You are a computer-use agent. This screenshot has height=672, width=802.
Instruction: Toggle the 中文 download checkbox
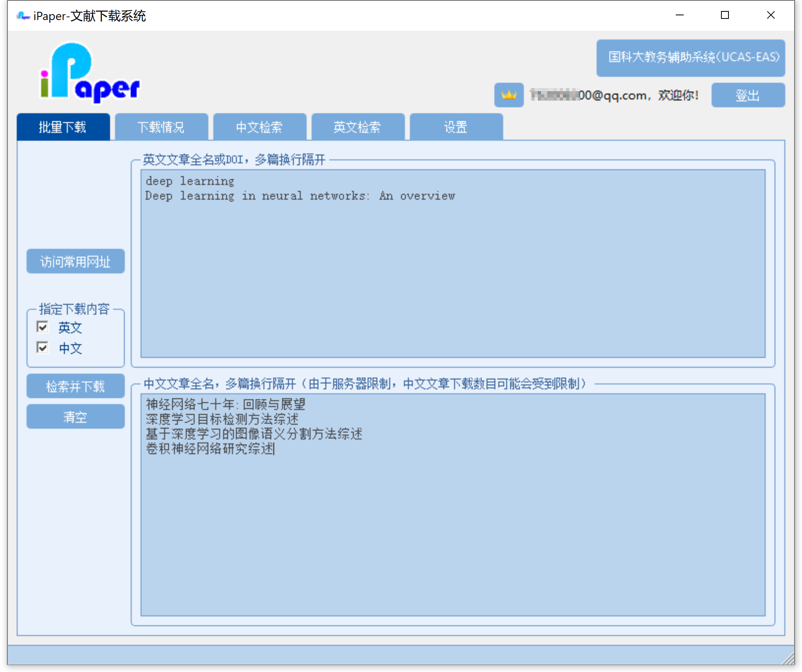42,347
